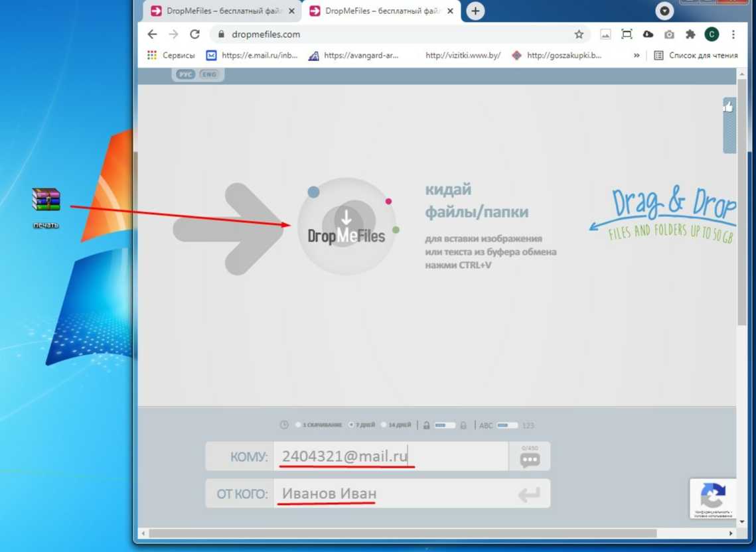Click the browser Back arrow

pos(153,34)
